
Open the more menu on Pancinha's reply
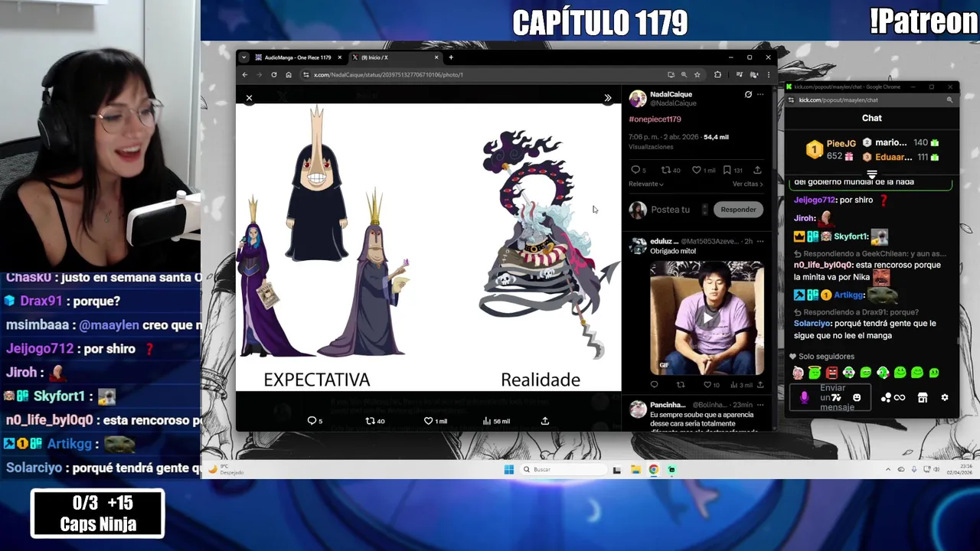(x=760, y=405)
